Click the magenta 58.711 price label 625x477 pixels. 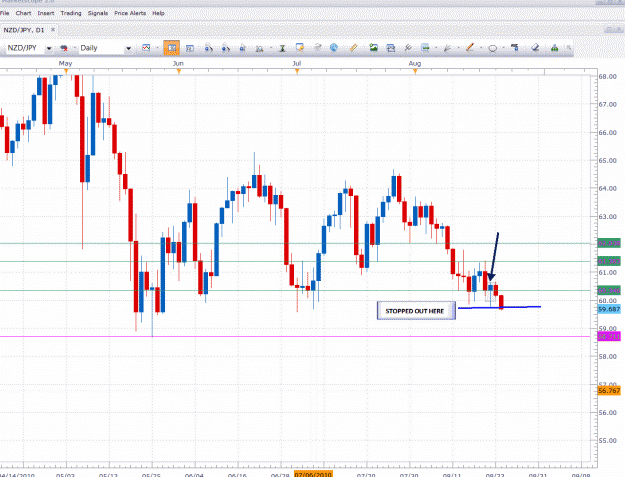(x=609, y=337)
